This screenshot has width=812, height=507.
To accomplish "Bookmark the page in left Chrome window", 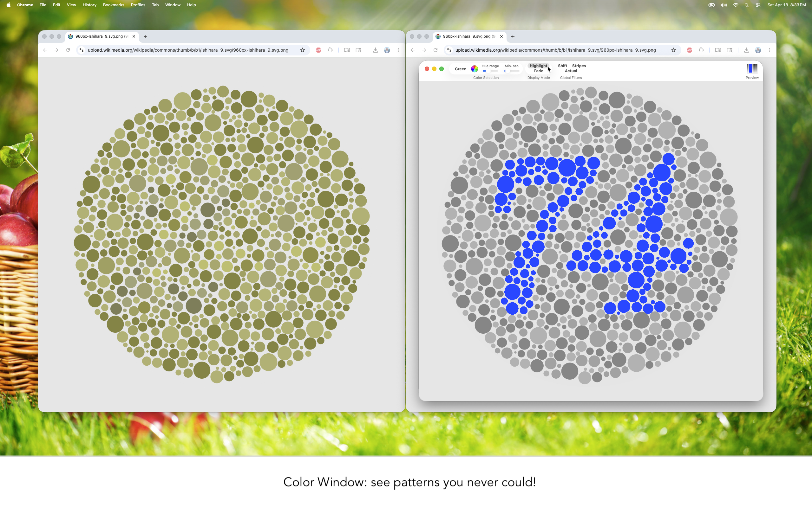I will pos(303,50).
